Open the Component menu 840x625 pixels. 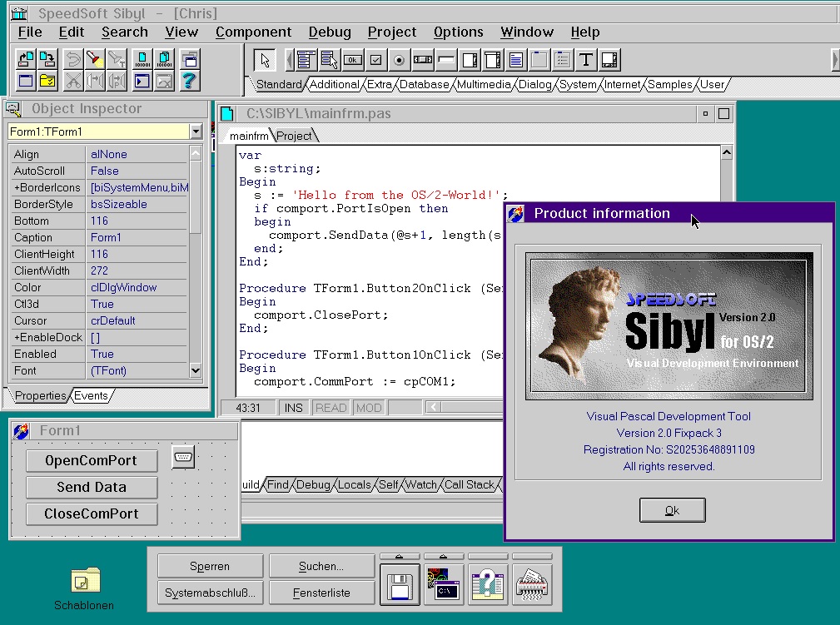click(x=253, y=32)
